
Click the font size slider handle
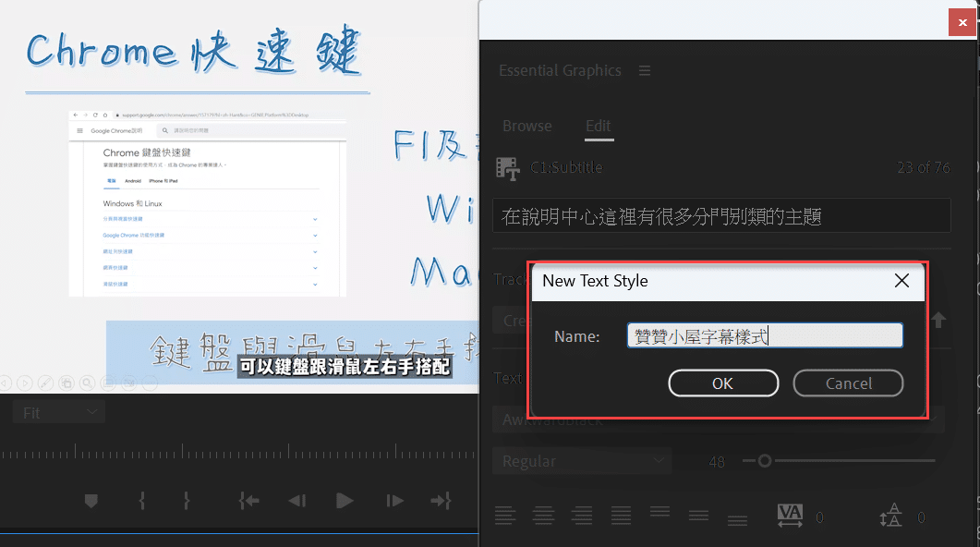point(765,461)
